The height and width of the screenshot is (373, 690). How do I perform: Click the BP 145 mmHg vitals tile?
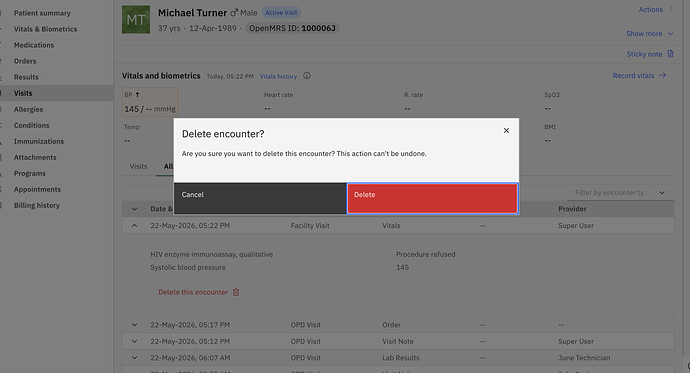150,102
